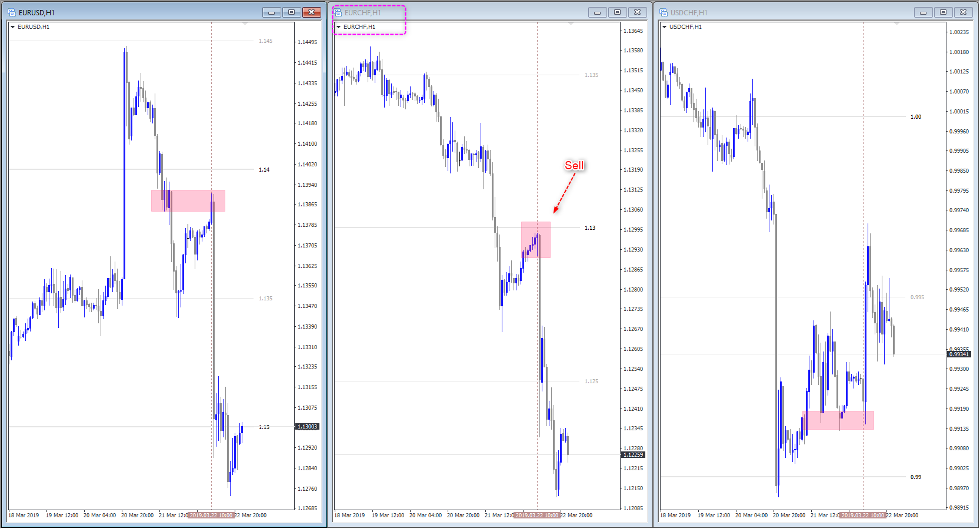Restore down the USDCHF chart window

point(942,11)
